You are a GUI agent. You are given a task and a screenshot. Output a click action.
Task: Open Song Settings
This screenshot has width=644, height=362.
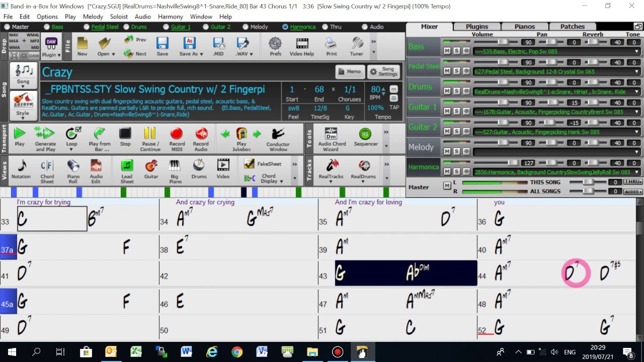383,71
